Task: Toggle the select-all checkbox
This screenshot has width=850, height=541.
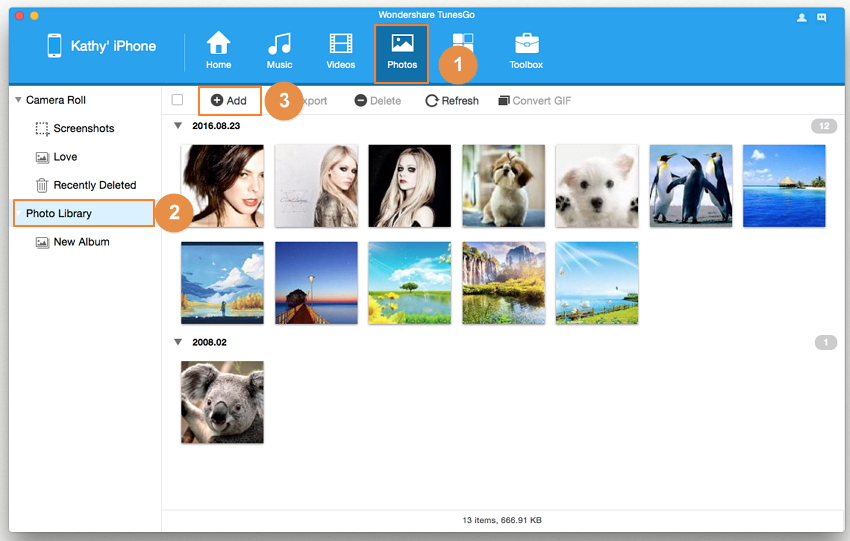Action: 177,100
